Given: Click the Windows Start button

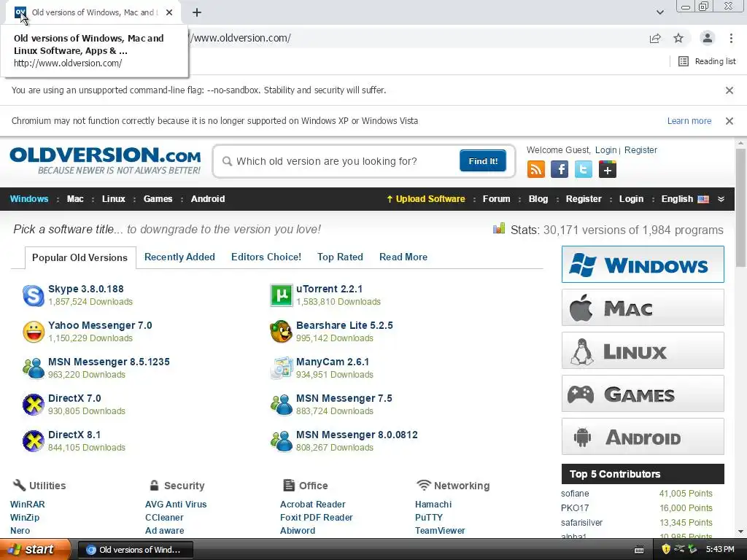Looking at the screenshot, I should 35,550.
